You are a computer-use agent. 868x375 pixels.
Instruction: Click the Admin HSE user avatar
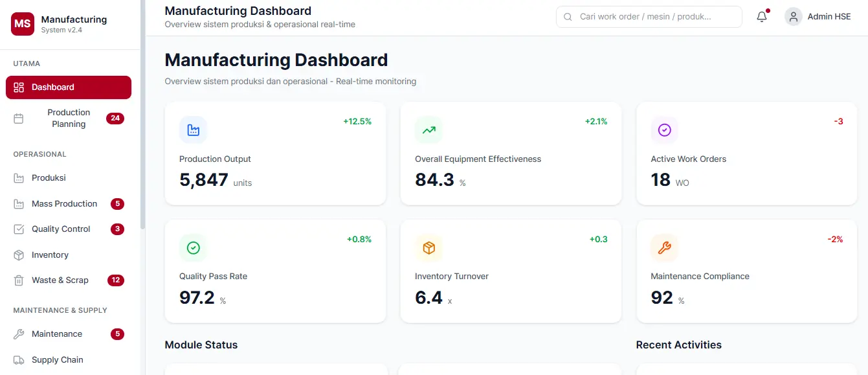pos(793,17)
